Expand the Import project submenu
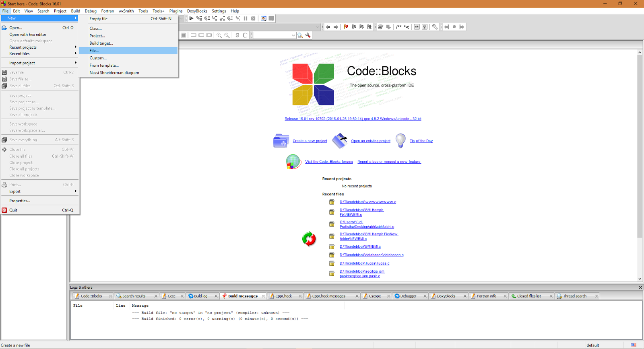This screenshot has width=644, height=349. pyautogui.click(x=39, y=63)
